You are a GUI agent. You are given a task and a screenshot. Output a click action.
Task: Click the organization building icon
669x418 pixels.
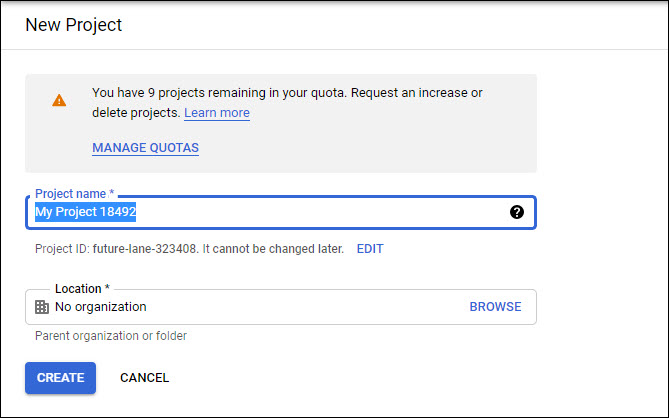tap(42, 307)
